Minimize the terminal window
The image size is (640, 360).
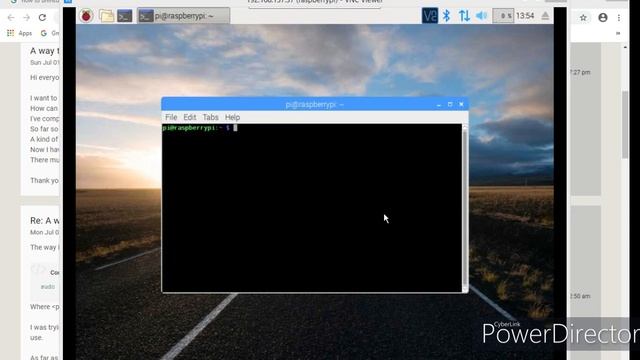(439, 104)
